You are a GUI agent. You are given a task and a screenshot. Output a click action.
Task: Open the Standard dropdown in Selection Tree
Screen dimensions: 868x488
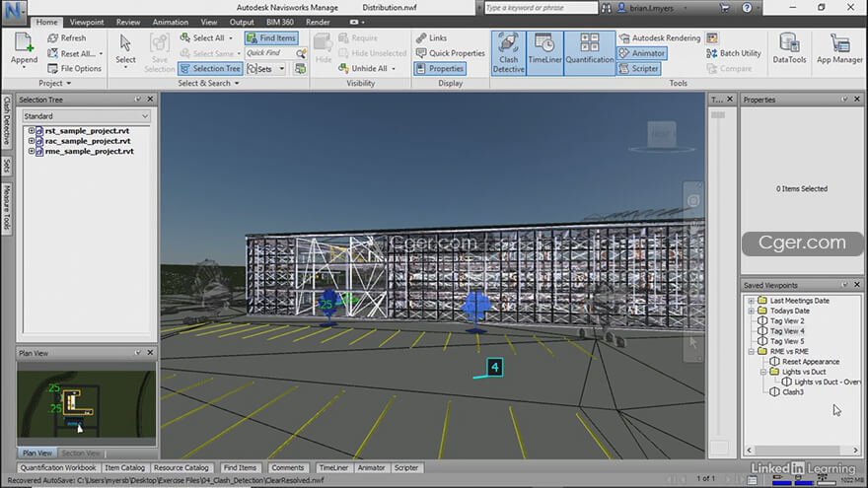point(87,116)
